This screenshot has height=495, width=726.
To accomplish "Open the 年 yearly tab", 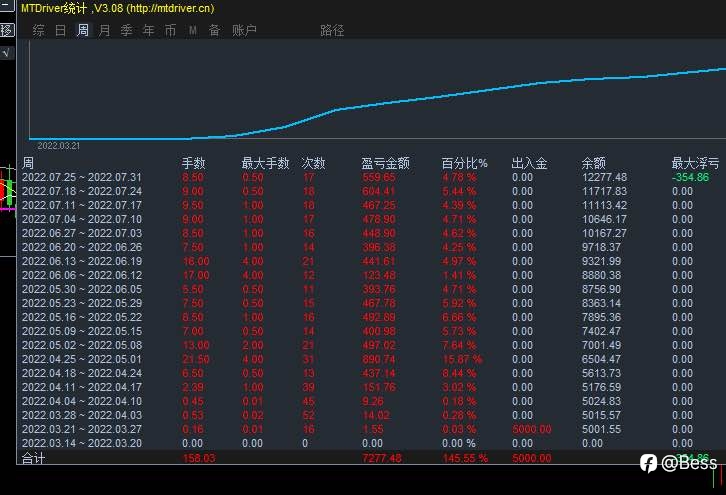I will tap(148, 31).
